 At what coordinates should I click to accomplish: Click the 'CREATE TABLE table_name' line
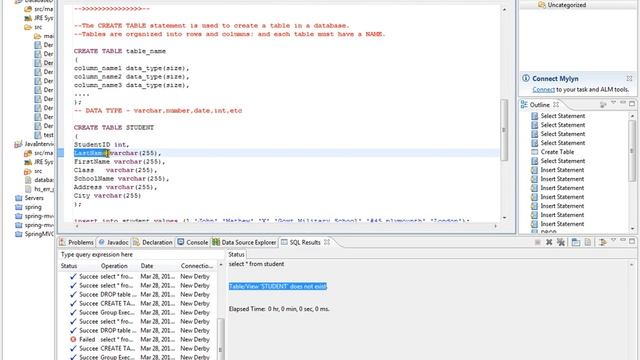tap(120, 51)
